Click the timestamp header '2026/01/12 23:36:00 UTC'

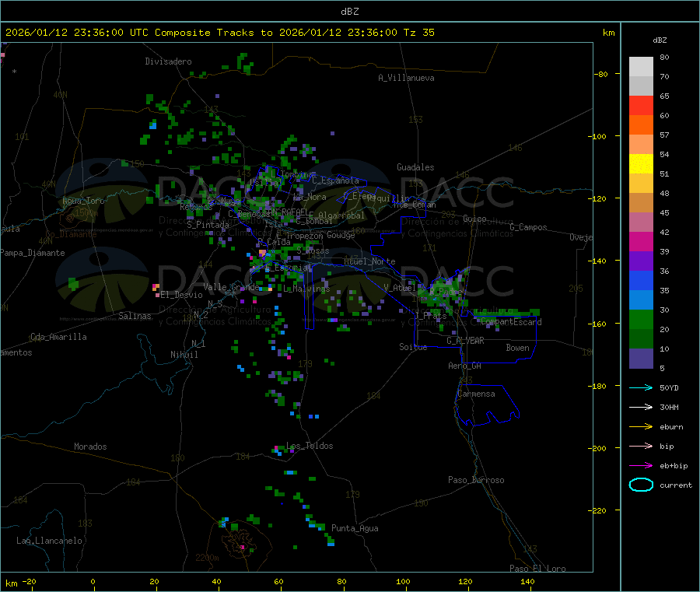(77, 33)
